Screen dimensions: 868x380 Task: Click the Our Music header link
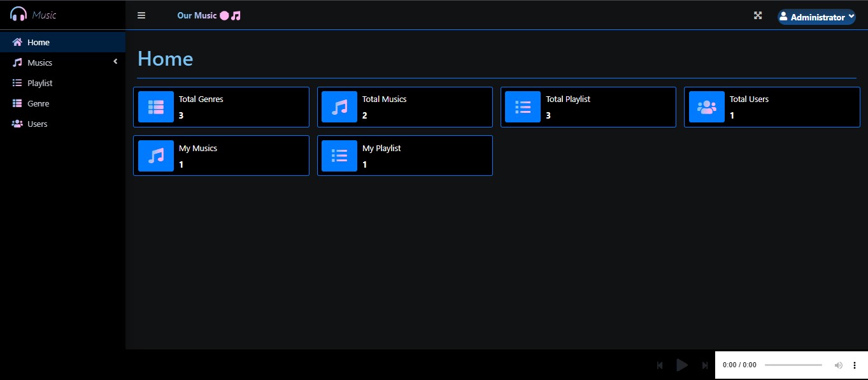point(209,15)
